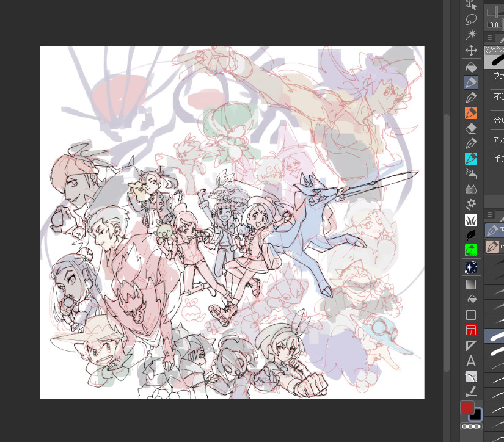Click the slider above the 0.0 value

[495, 12]
